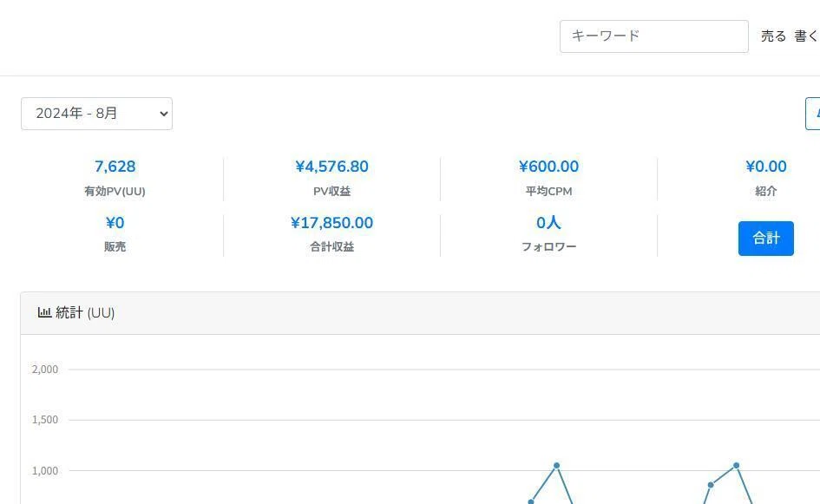The image size is (820, 504).
Task: Click the キーワード search field
Action: click(653, 36)
